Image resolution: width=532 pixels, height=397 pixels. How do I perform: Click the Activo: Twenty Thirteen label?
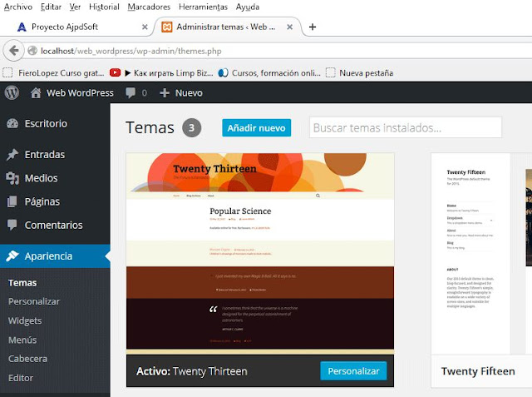192,371
